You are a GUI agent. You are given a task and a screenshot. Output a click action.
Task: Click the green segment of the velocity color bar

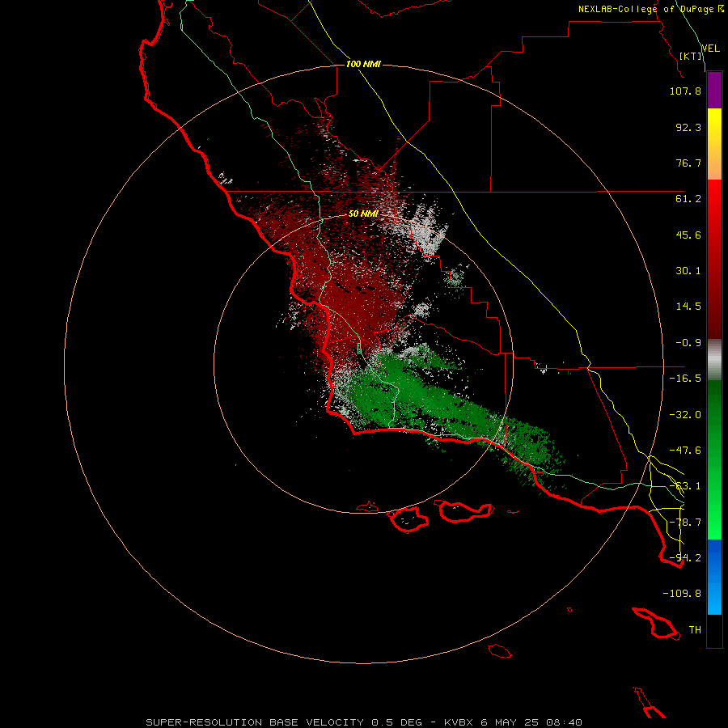pos(714,459)
